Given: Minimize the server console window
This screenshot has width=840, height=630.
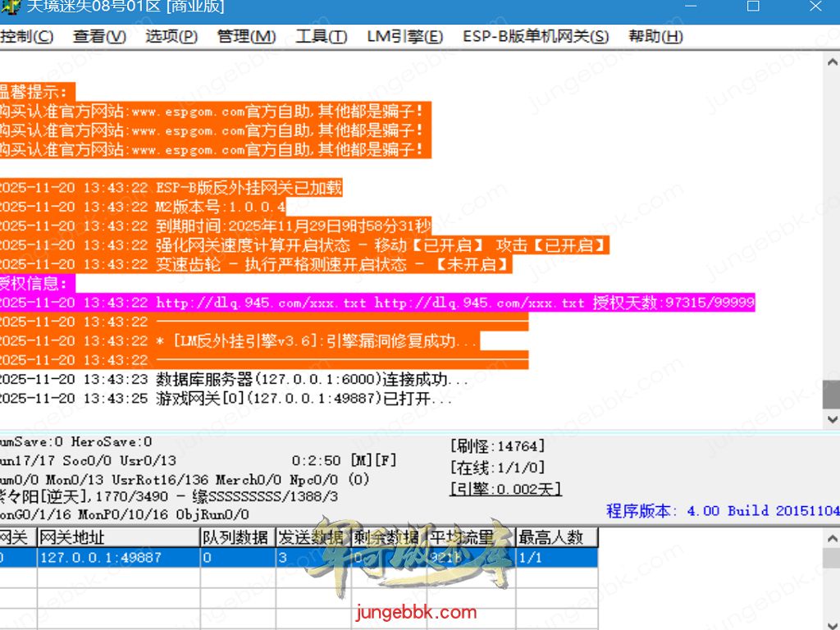Looking at the screenshot, I should 691,7.
